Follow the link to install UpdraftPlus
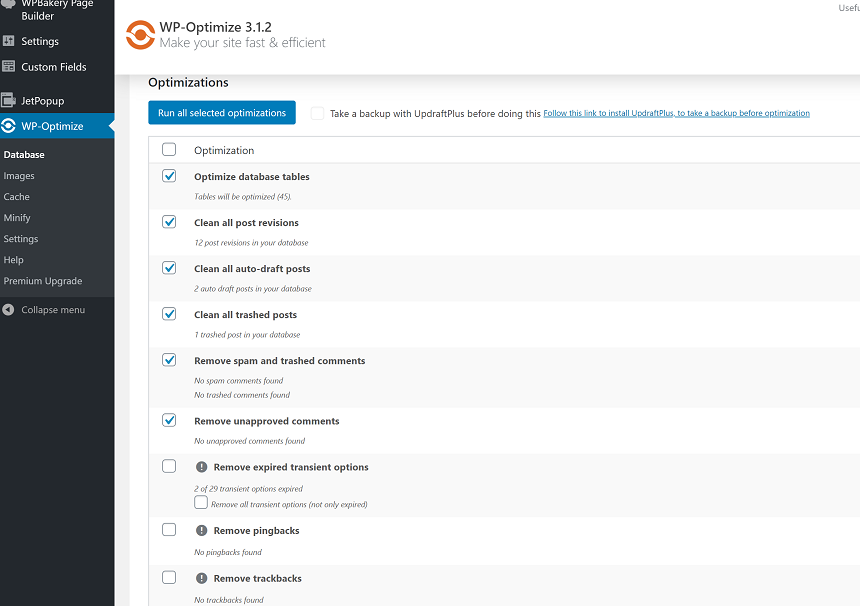The height and width of the screenshot is (606, 860). [676, 113]
